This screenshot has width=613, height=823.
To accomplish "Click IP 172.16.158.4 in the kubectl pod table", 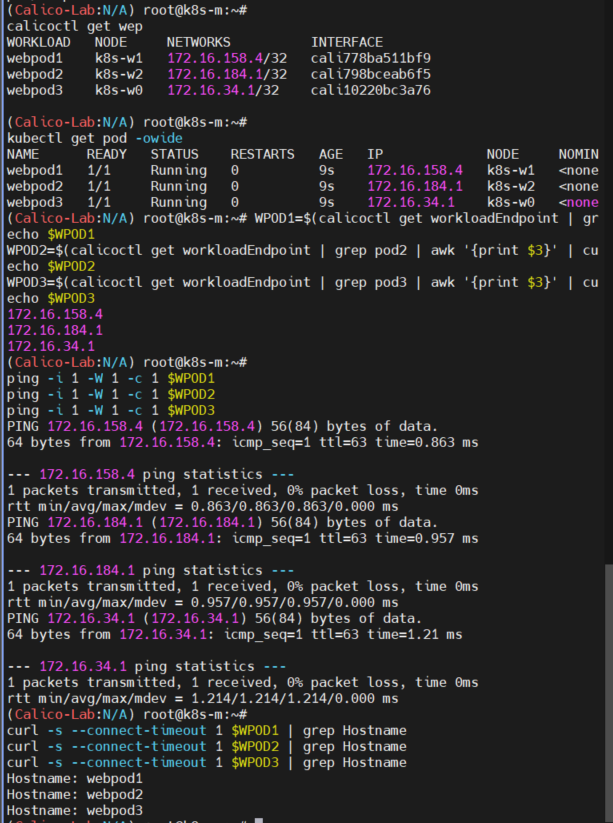I will point(415,170).
